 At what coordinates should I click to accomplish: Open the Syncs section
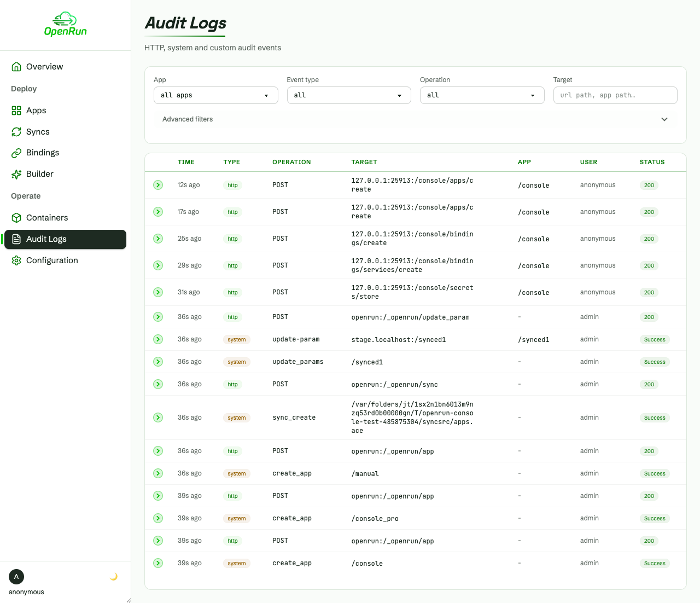coord(65,132)
